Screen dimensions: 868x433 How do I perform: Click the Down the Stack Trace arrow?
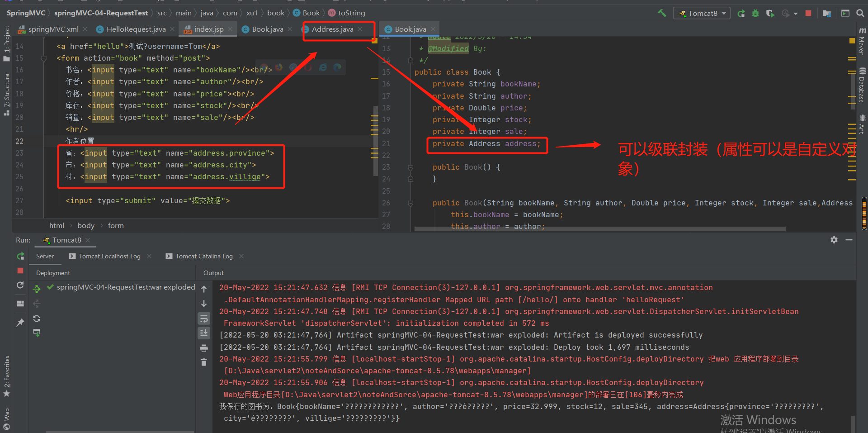[204, 304]
